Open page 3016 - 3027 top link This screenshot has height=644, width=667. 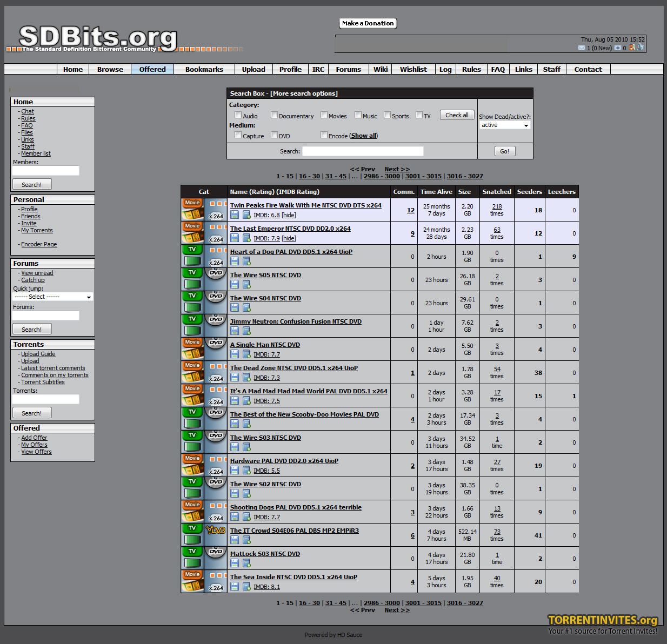point(465,176)
